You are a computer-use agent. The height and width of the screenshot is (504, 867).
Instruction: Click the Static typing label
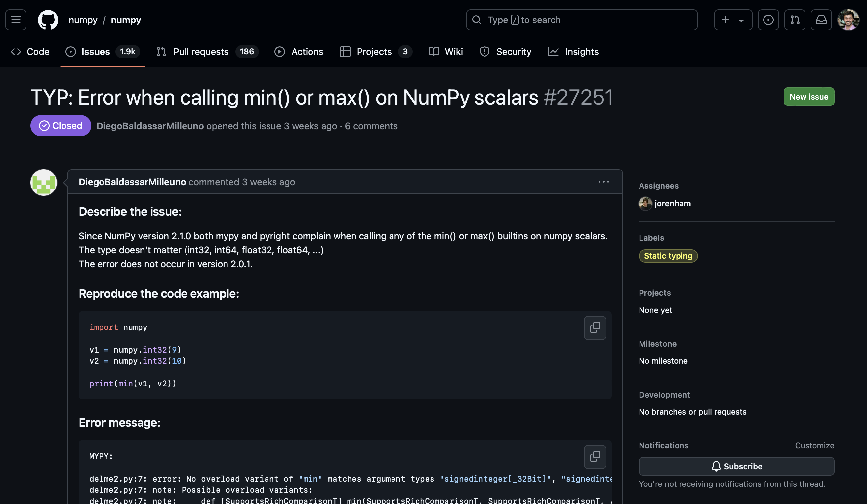tap(668, 256)
